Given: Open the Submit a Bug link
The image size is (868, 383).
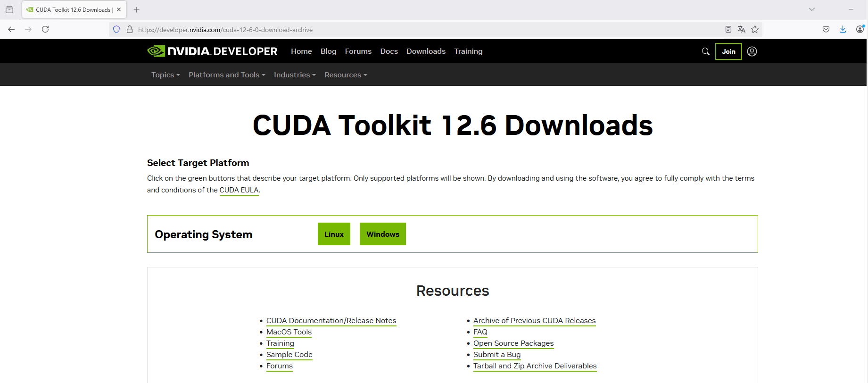Looking at the screenshot, I should pos(497,355).
